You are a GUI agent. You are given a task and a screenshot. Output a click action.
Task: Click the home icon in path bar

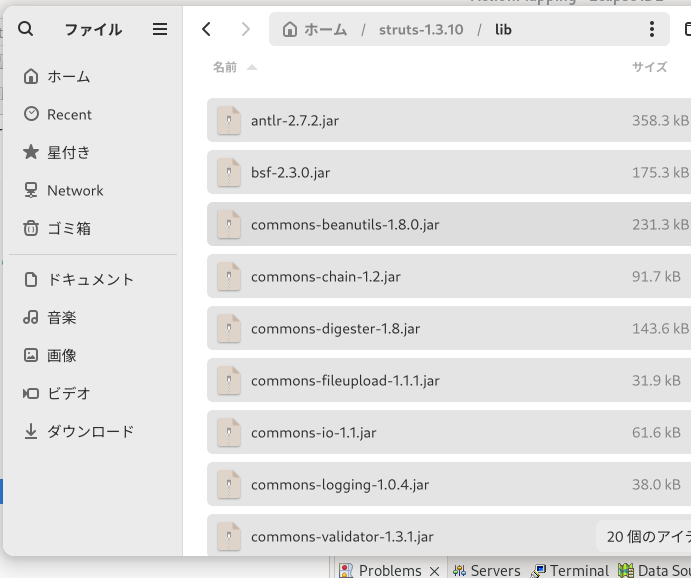[290, 30]
